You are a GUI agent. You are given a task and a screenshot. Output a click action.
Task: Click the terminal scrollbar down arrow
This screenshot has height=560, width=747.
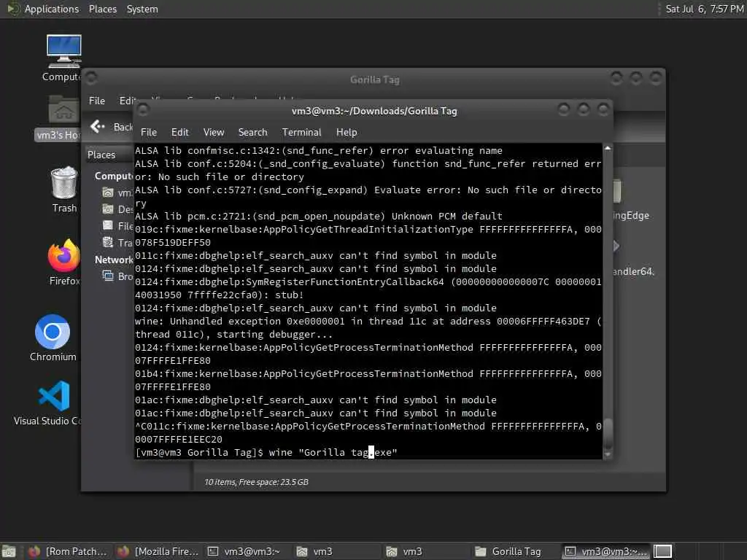pyautogui.click(x=608, y=454)
